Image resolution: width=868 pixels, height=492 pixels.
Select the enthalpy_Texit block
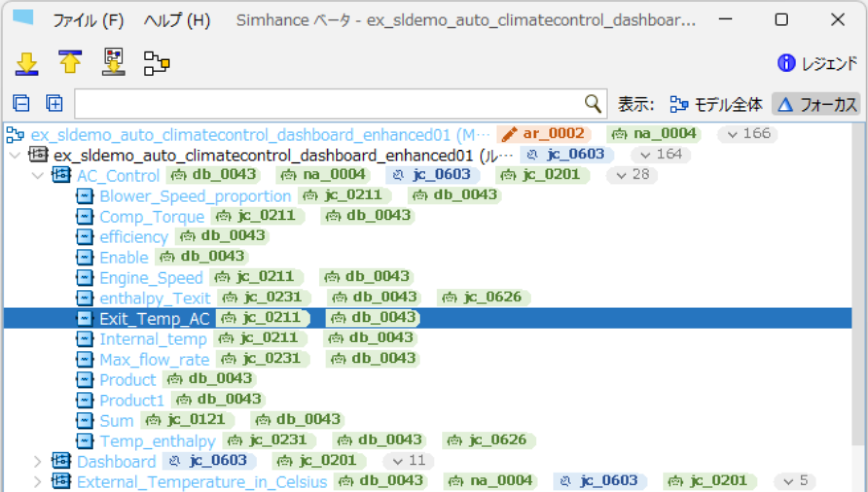coord(155,298)
